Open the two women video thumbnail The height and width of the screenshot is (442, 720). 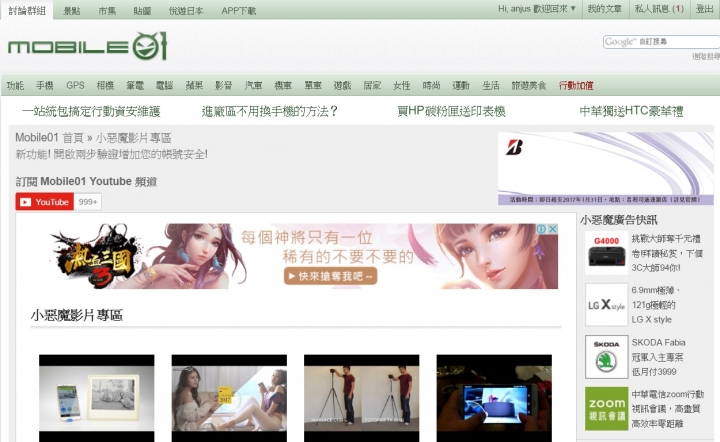(229, 398)
